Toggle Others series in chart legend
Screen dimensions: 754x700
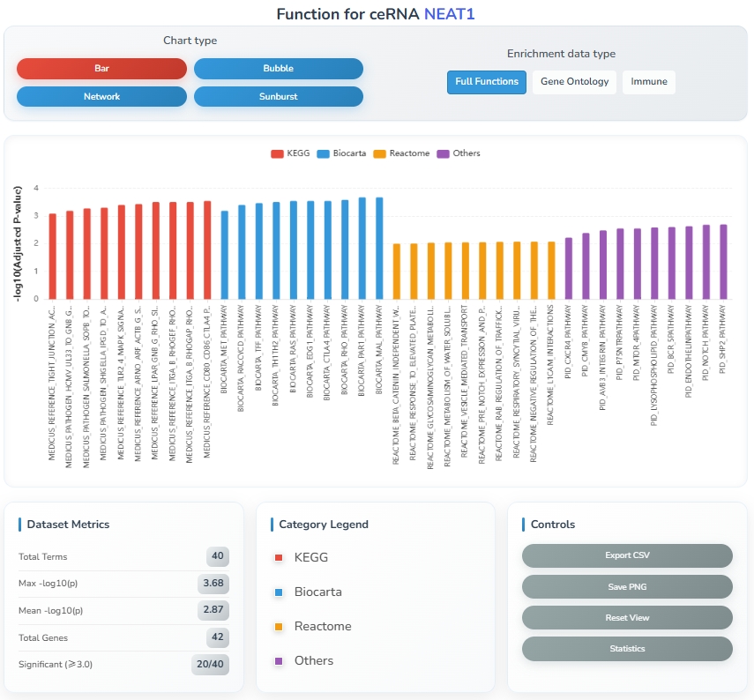tap(459, 153)
